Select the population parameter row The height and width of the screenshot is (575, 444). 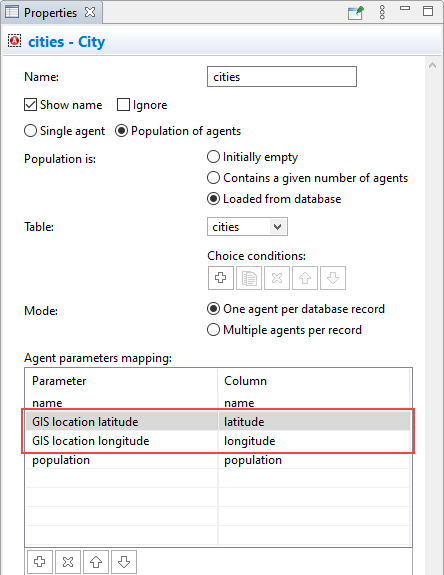pyautogui.click(x=218, y=460)
